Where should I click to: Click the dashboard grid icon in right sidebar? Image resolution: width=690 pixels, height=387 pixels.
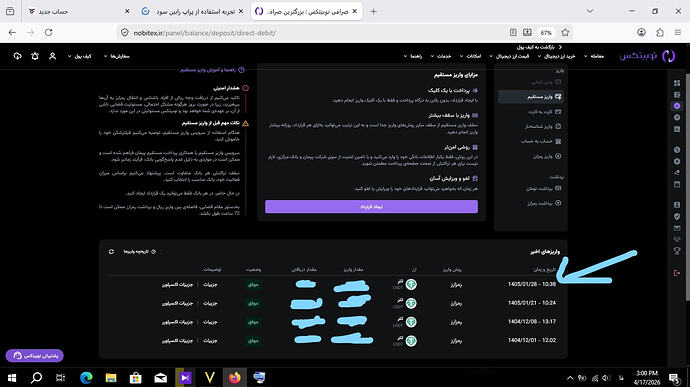point(677,83)
